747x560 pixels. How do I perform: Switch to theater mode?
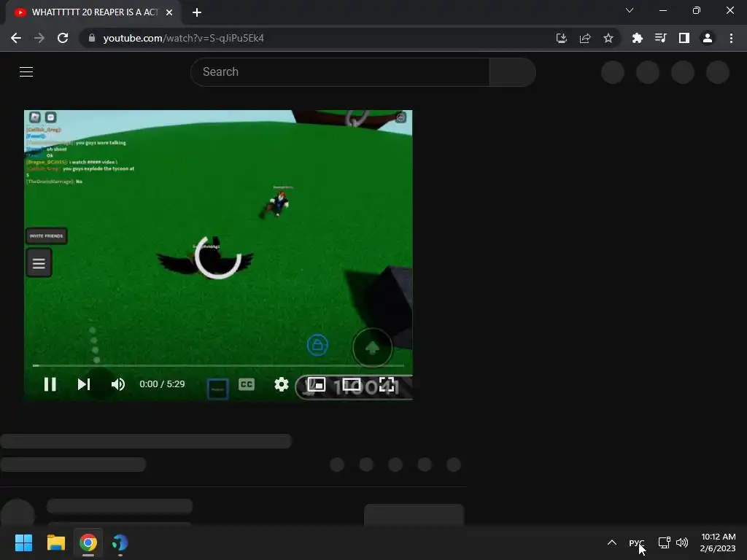(x=352, y=384)
